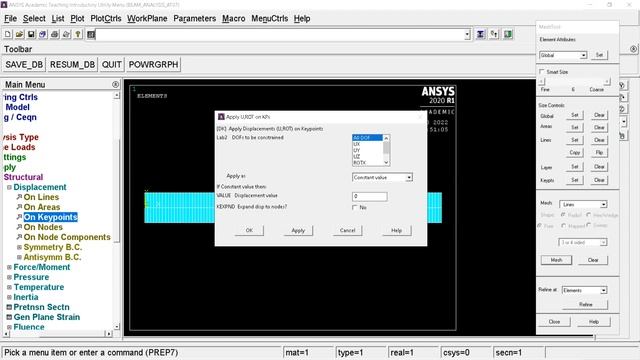
Task: Expand the Temperature tree node
Action: (9, 287)
